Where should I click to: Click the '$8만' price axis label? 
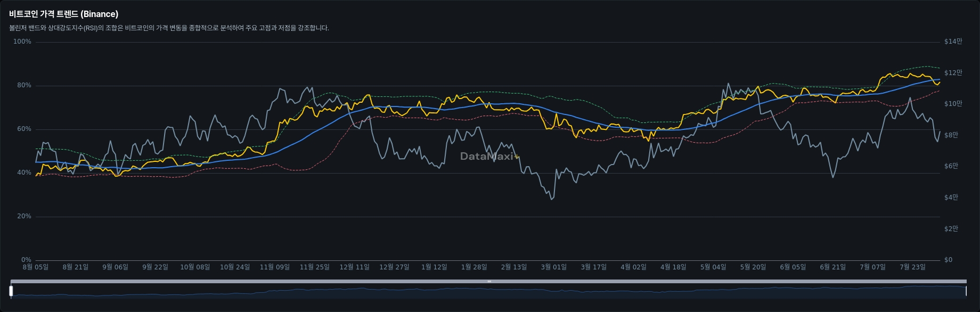(x=951, y=135)
